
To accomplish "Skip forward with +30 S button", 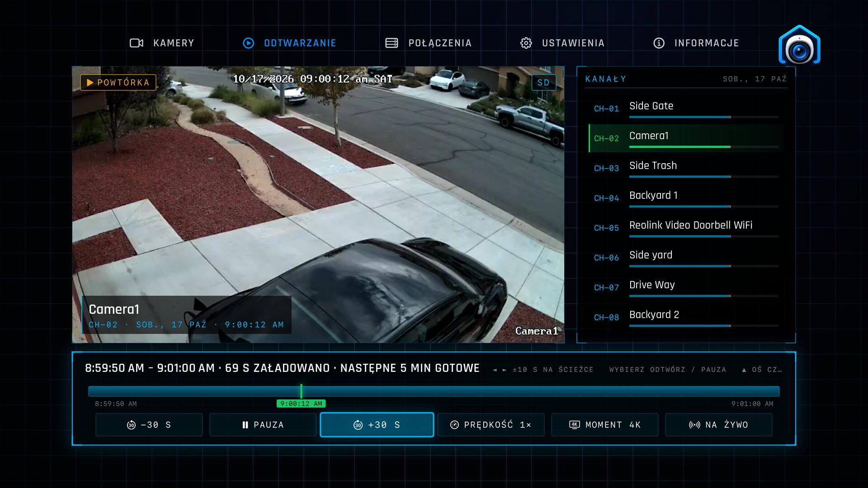I will click(x=377, y=425).
